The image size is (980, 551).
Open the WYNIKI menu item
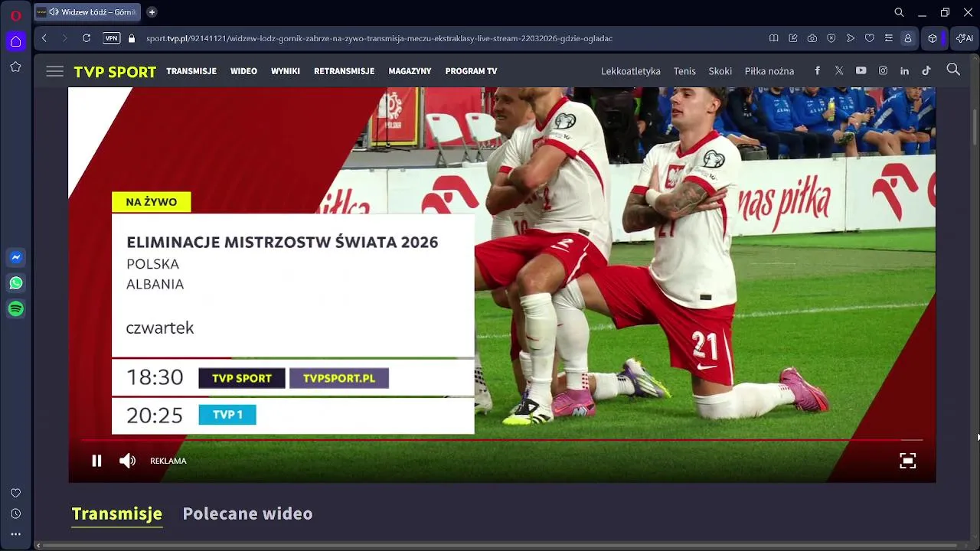(286, 71)
